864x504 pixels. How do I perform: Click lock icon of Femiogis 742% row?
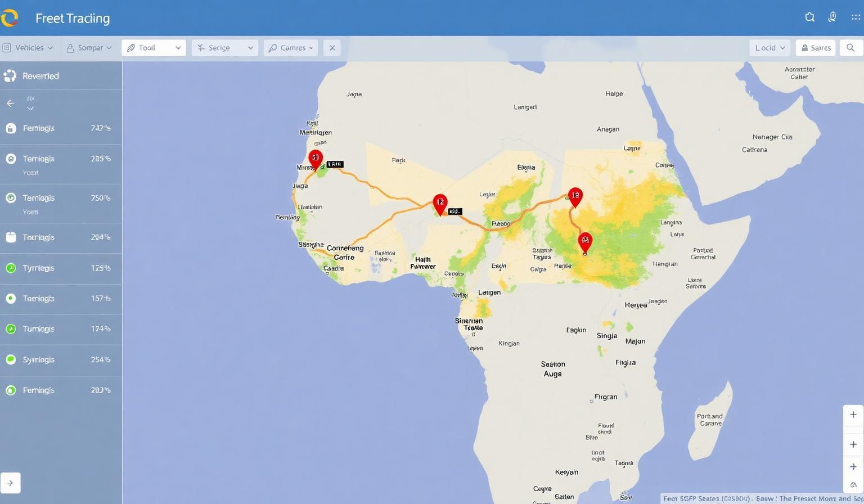coord(11,128)
